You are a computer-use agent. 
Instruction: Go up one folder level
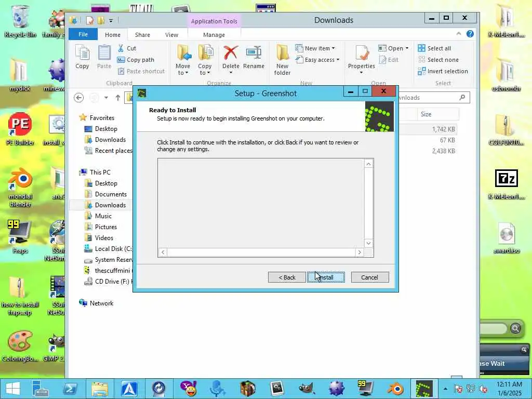point(118,98)
